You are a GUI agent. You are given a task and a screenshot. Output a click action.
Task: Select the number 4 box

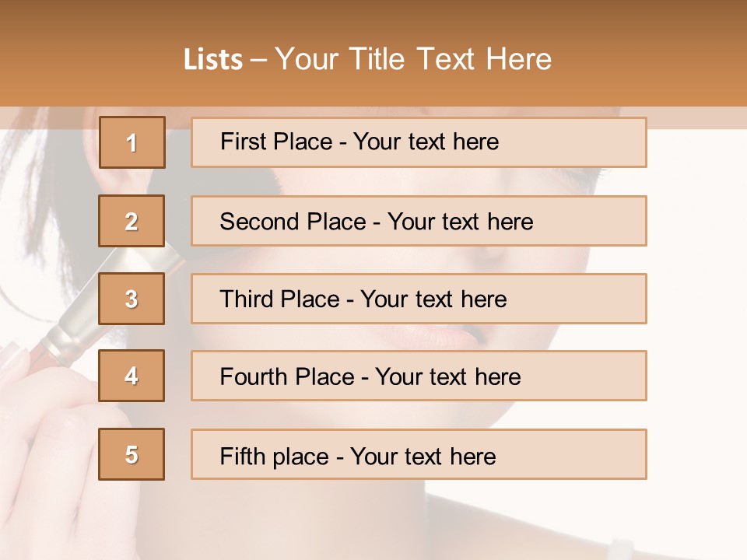tap(132, 376)
